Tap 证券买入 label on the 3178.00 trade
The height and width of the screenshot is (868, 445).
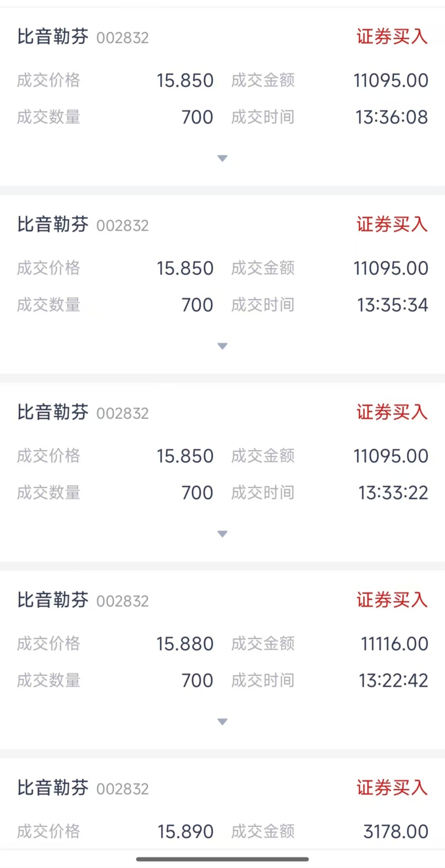click(392, 788)
